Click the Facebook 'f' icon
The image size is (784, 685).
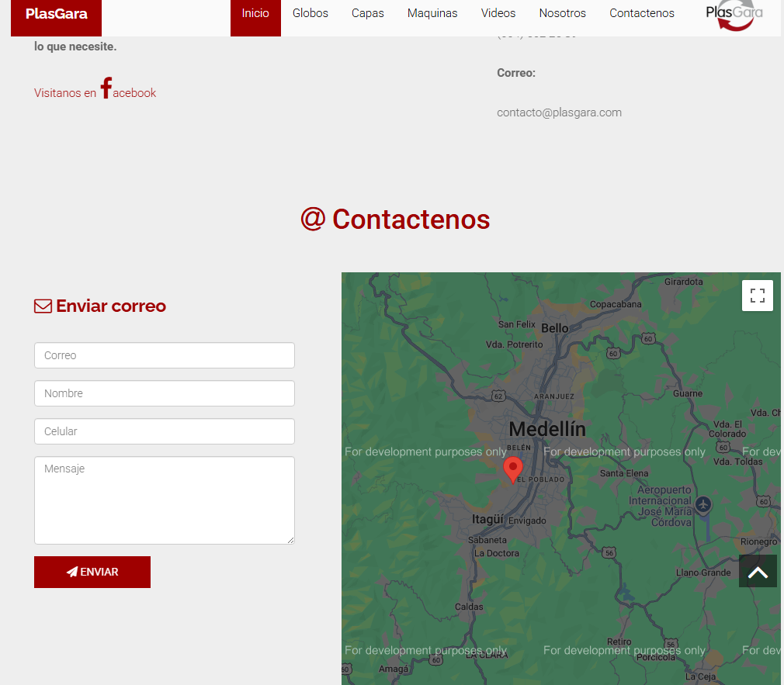click(x=106, y=88)
